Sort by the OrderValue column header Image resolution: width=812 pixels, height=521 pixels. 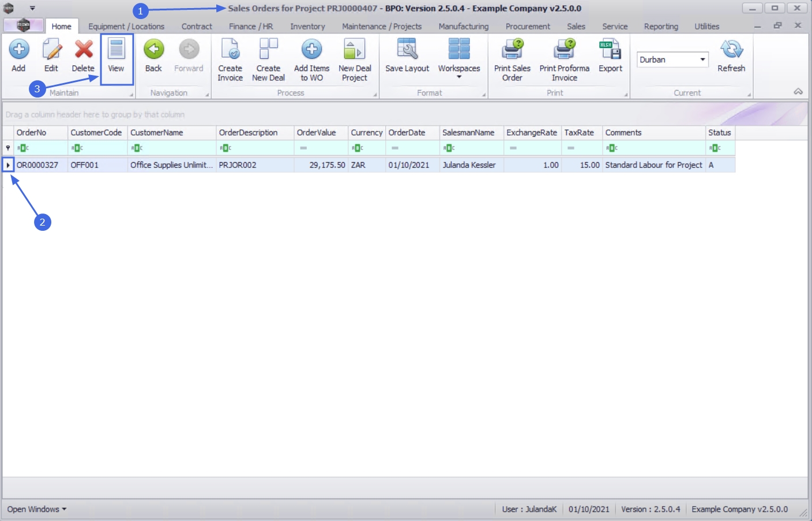pos(321,133)
